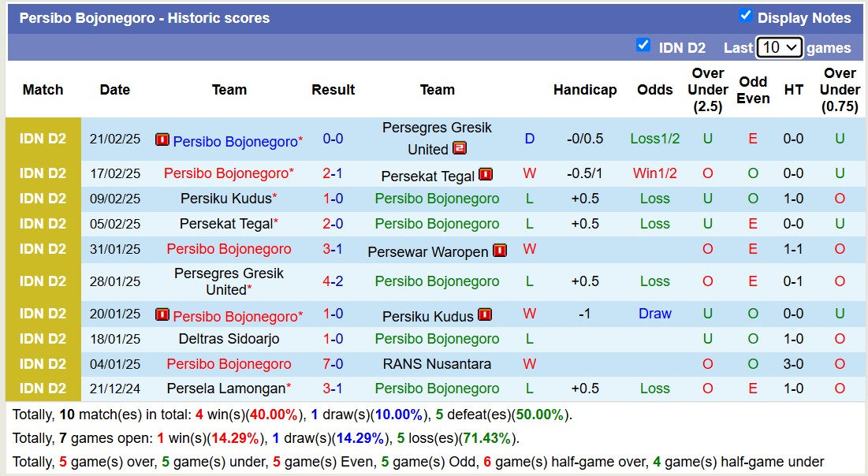Click red card icon before Persibo Bojonegoro 20/01/25
The image size is (868, 476).
[162, 315]
